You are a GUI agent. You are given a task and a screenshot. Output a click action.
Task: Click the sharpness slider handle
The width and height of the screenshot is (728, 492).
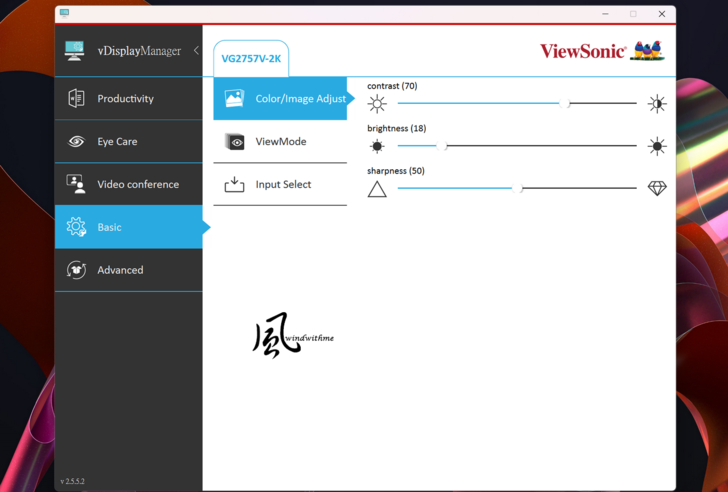tap(518, 188)
